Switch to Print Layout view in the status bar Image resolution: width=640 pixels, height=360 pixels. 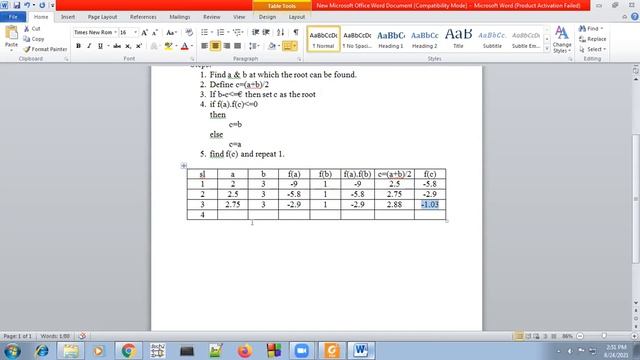click(x=518, y=336)
